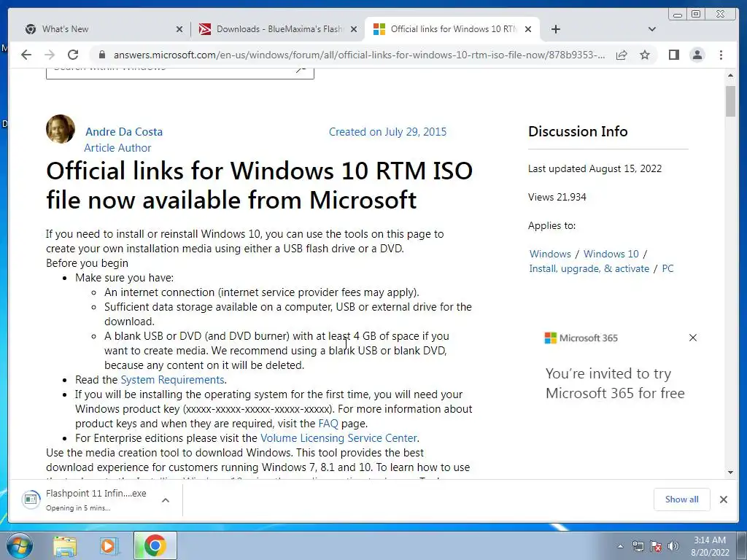Image resolution: width=747 pixels, height=560 pixels.
Task: Close the BlueMaxima's Flashpoint tab
Action: coord(354,29)
